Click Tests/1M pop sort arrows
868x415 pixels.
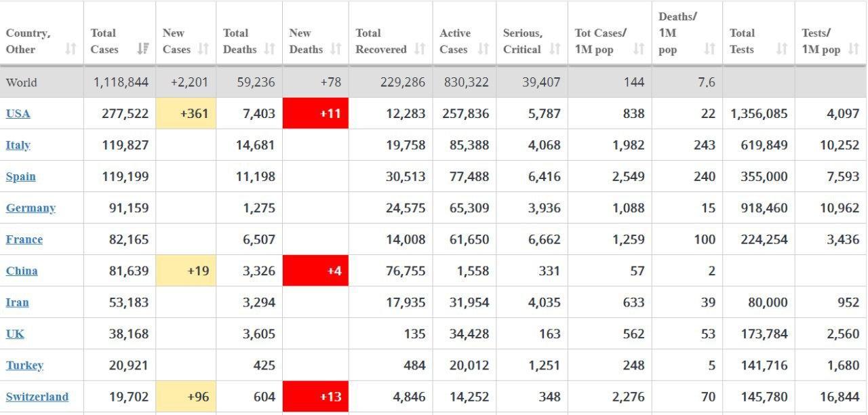coord(853,50)
